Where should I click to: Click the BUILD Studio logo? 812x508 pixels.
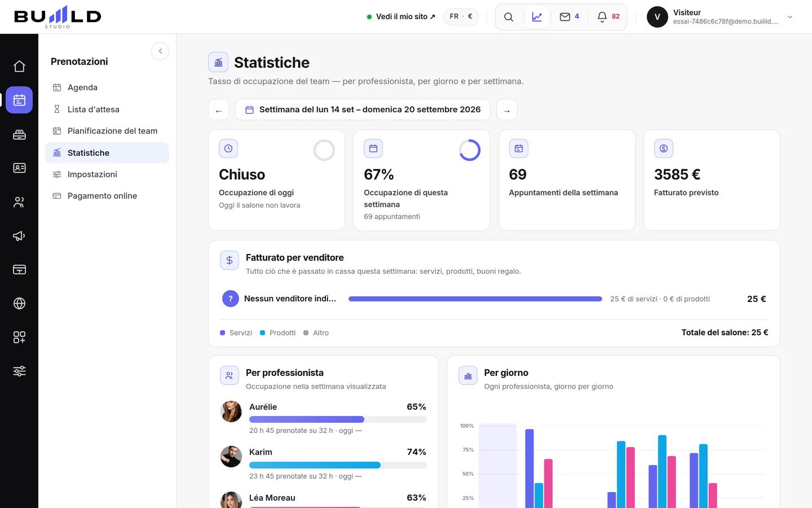58,17
